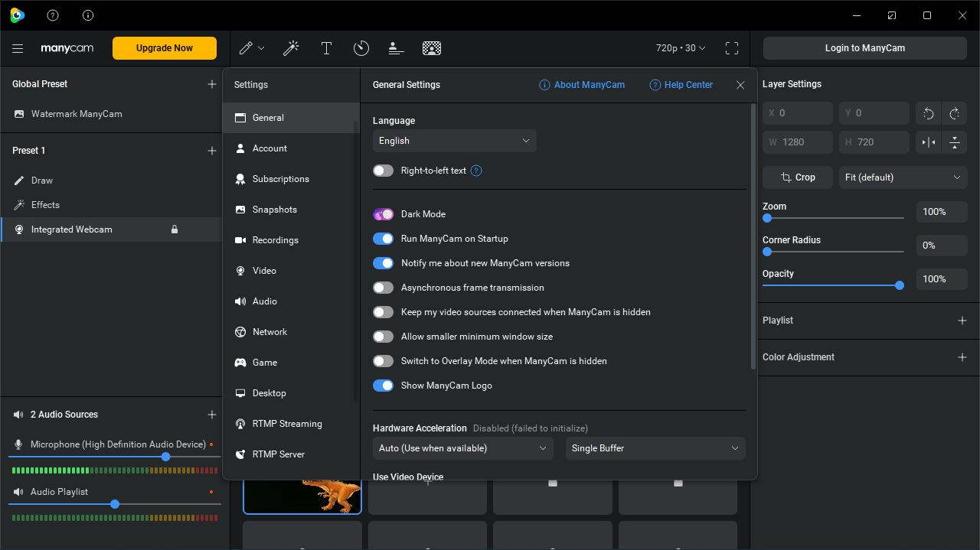Toggle fullscreen preview mode
980x550 pixels.
click(732, 48)
